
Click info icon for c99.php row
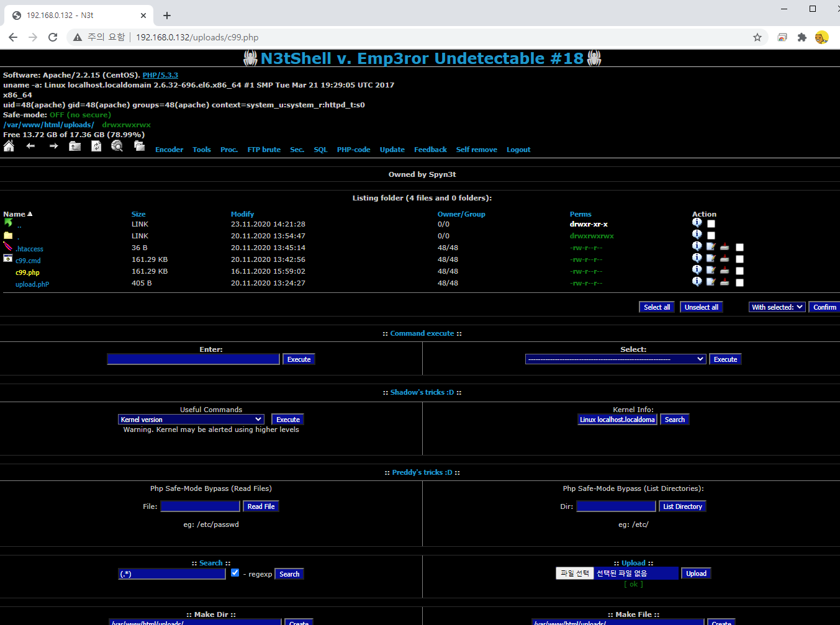(697, 270)
